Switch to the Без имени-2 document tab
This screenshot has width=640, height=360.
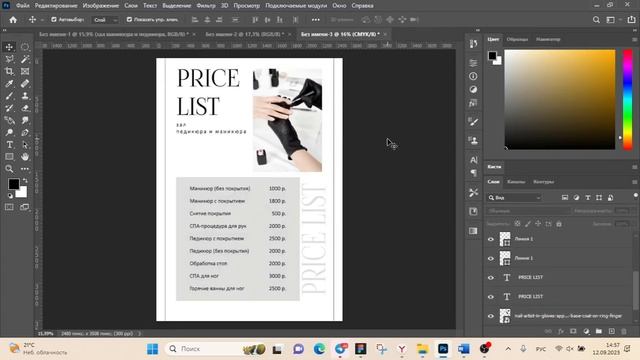point(245,34)
